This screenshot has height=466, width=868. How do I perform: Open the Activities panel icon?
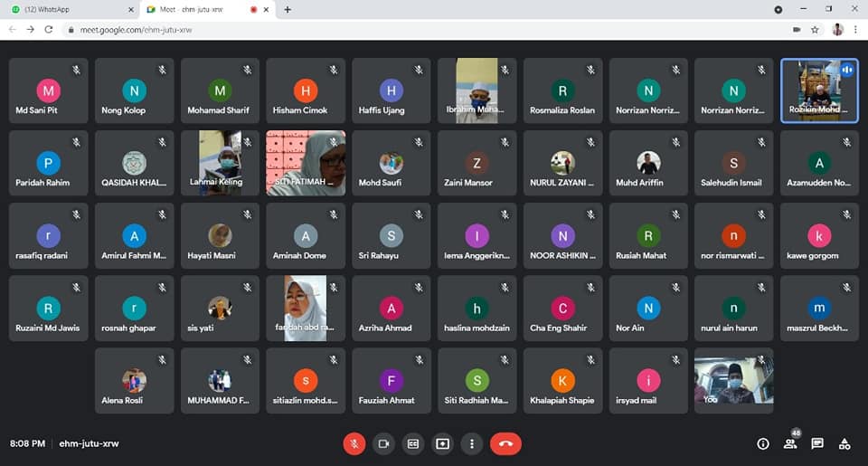[x=844, y=443]
